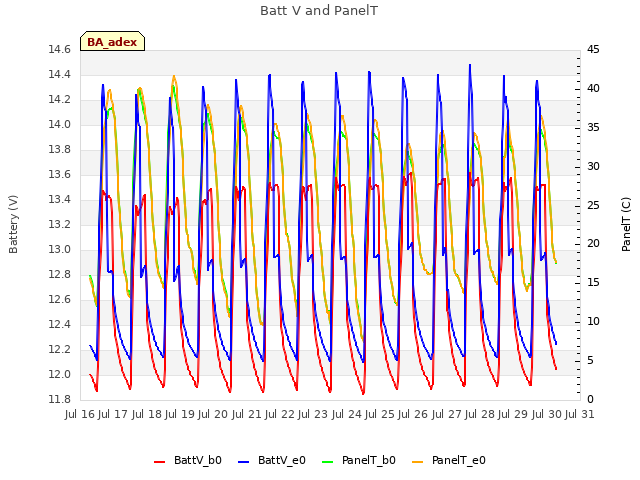Click the 14.0 voltage axis tick label
The width and height of the screenshot is (640, 480).
(60, 124)
